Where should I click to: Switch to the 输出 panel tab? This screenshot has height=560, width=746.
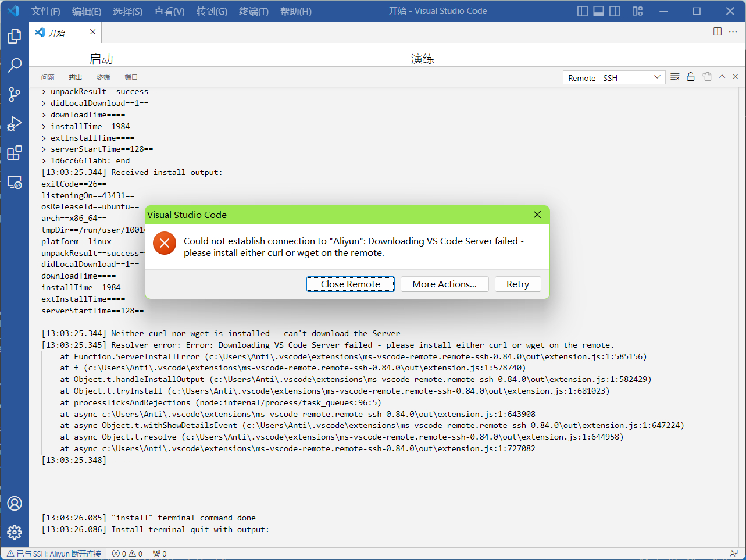pyautogui.click(x=76, y=77)
